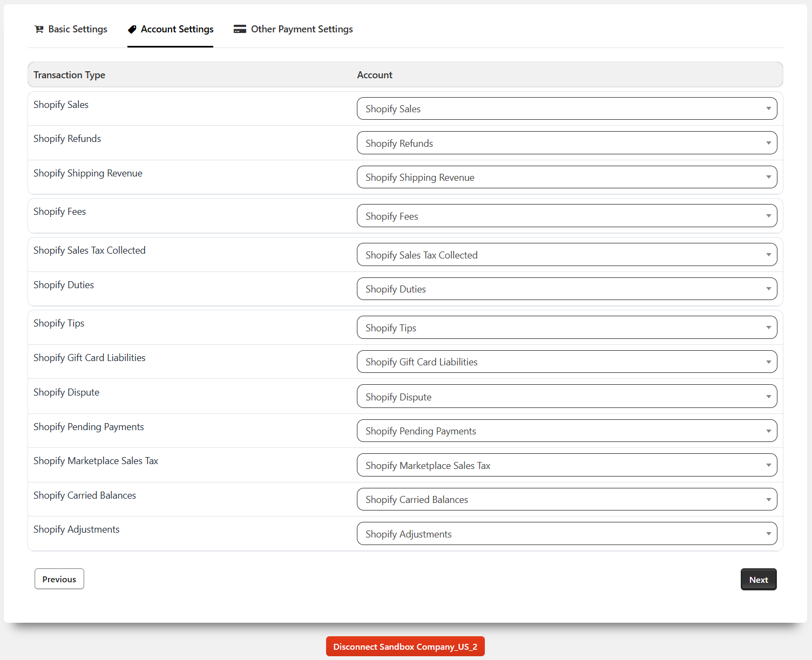This screenshot has width=812, height=660.
Task: Click Disconnect Sandbox Company_US_2 button
Action: coord(405,647)
